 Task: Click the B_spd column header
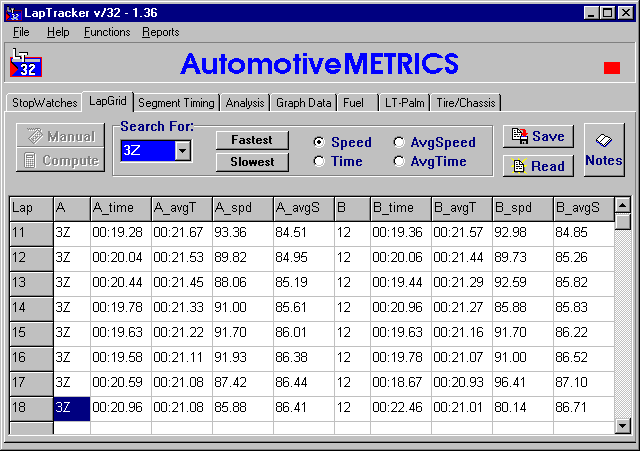tap(523, 209)
